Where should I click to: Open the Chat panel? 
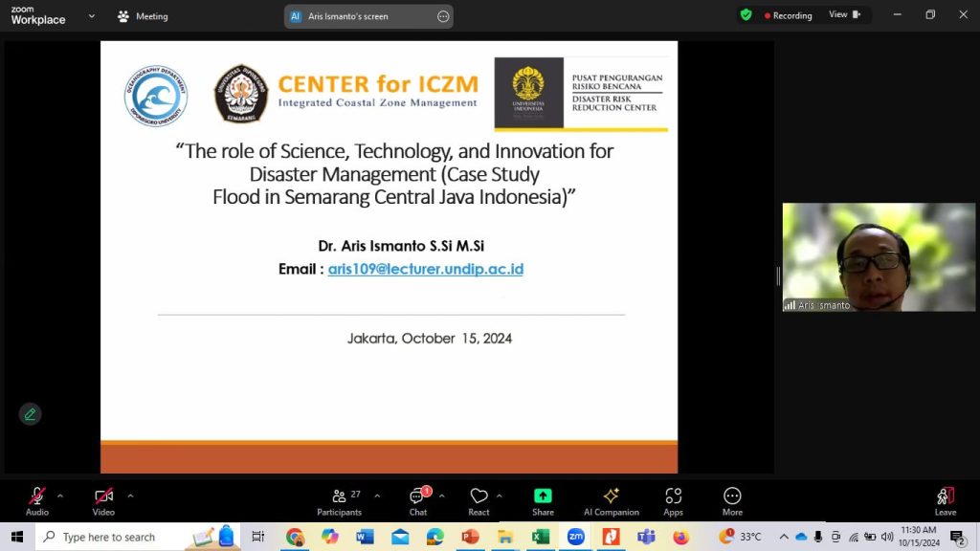418,501
